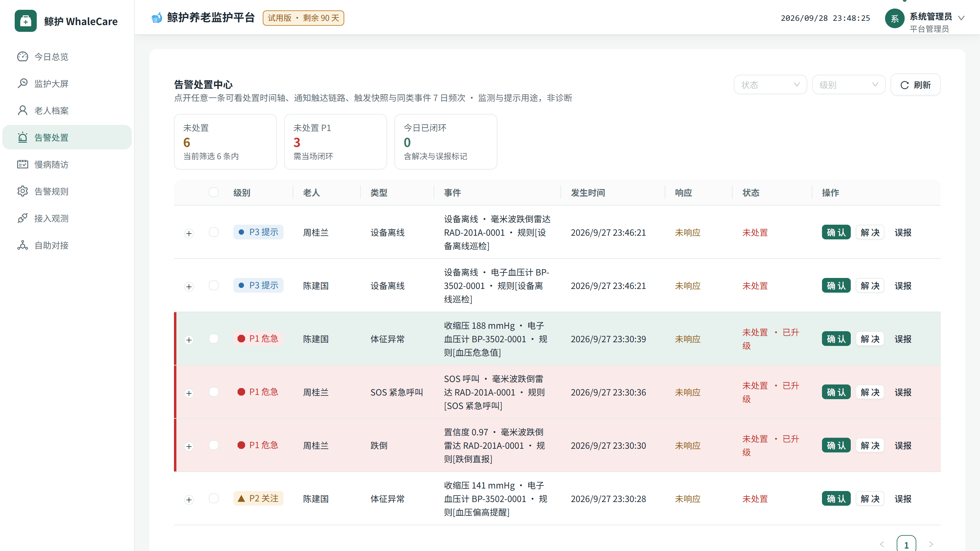980x551 pixels.
Task: Click 确认 for 跌倒 alert
Action: pos(836,445)
